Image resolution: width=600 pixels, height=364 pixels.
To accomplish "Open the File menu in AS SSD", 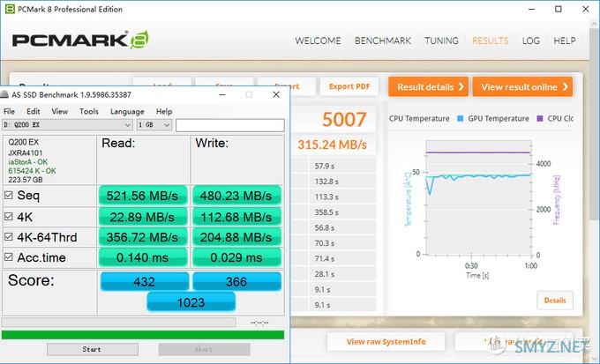I will click(x=9, y=112).
